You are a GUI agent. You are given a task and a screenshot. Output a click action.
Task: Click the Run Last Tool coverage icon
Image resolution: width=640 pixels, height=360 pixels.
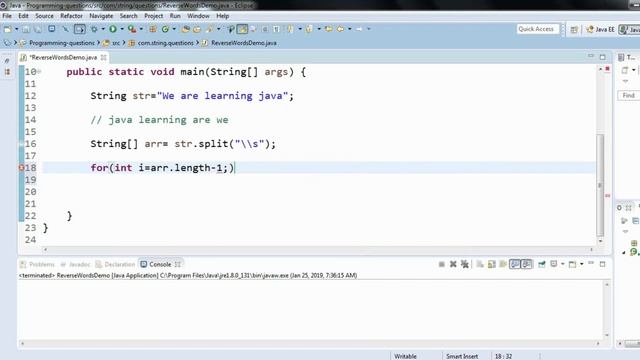(x=131, y=29)
